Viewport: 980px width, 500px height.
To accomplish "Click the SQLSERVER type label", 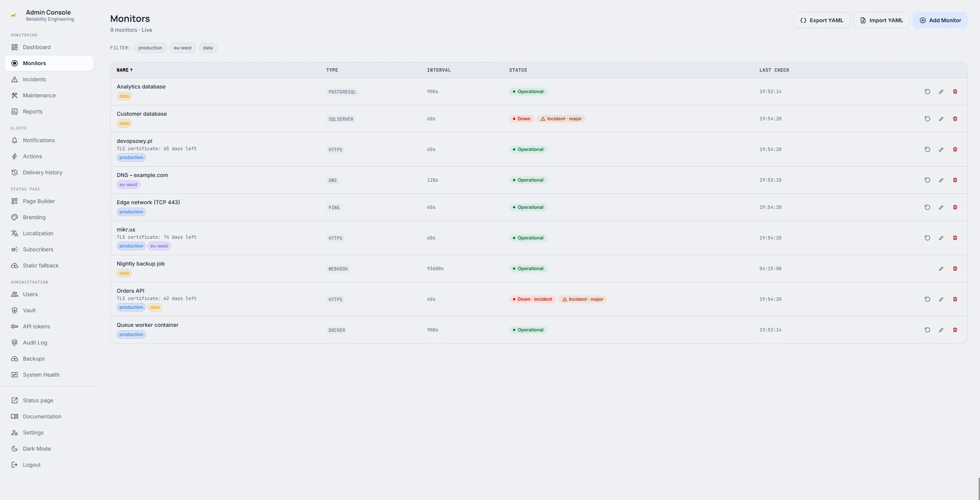I will coord(341,119).
